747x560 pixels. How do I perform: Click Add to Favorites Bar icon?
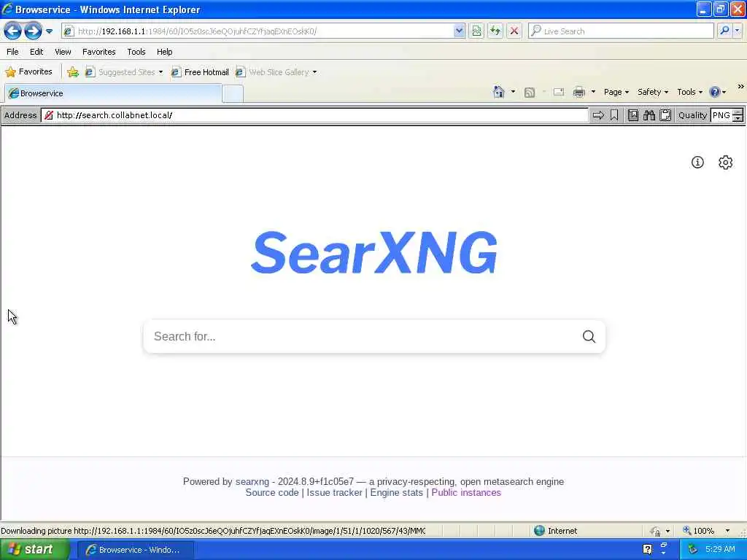tap(73, 72)
